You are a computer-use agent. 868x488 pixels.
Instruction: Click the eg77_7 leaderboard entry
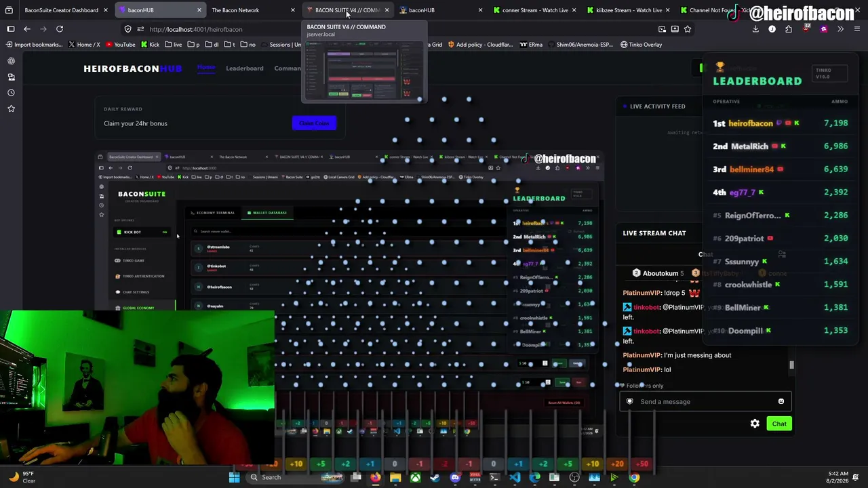pos(780,192)
